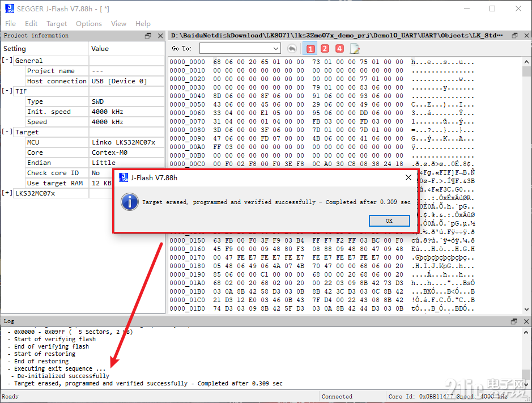
Task: Select the Little endian value
Action: (104, 162)
